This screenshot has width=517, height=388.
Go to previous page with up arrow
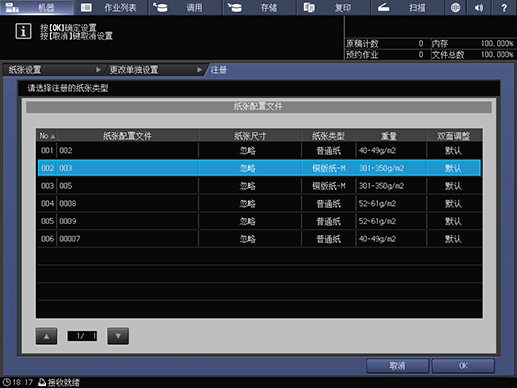click(46, 336)
